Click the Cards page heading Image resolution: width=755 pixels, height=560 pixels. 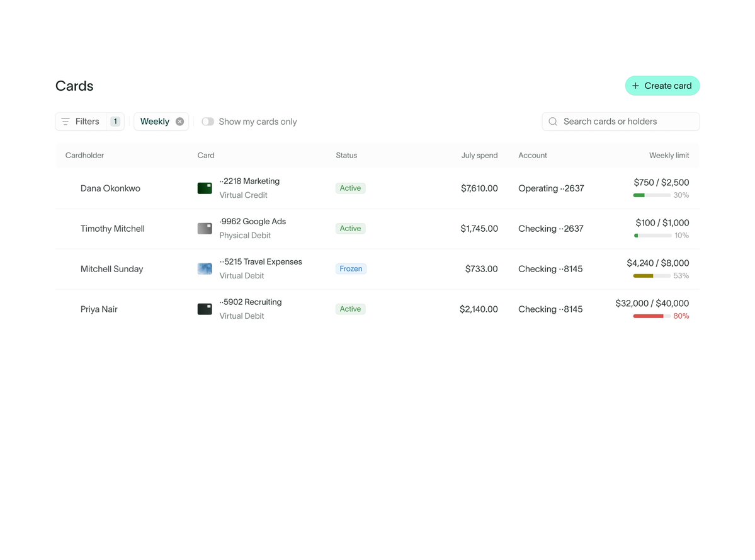point(74,86)
